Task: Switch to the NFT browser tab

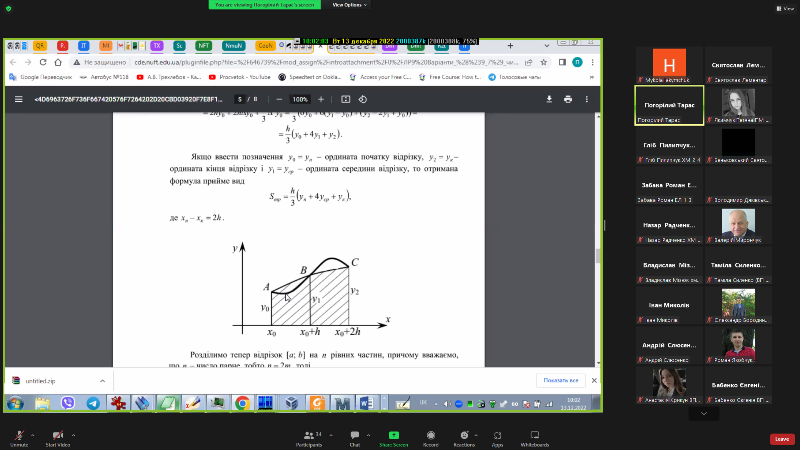Action: [x=204, y=46]
